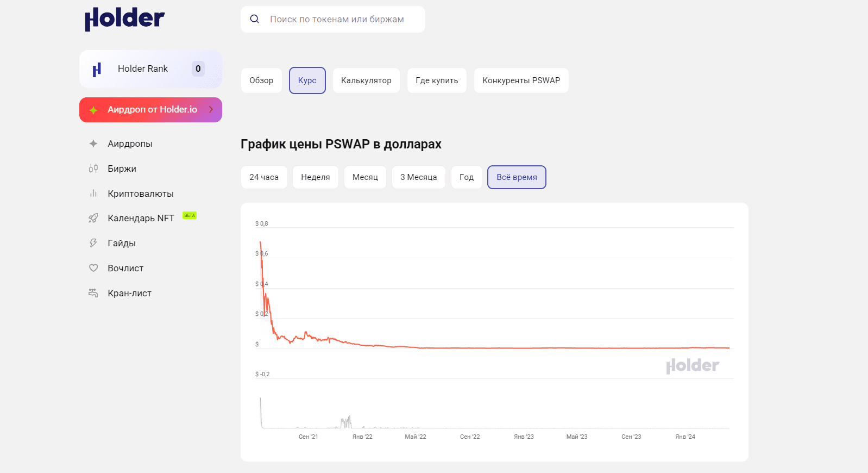Viewport: 868px width, 473px height.
Task: Click the search field for tokens or exchanges
Action: click(x=333, y=19)
